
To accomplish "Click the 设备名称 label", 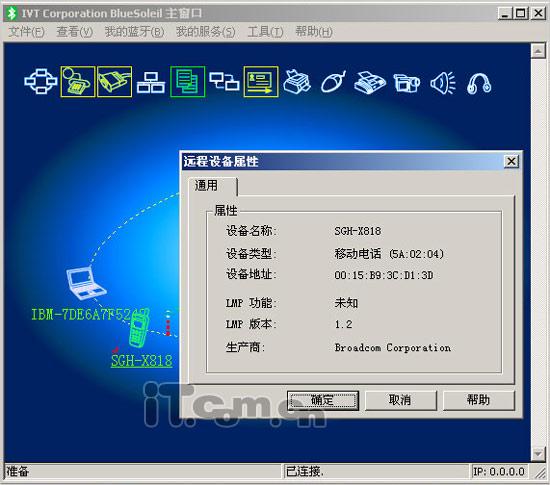I will click(251, 231).
